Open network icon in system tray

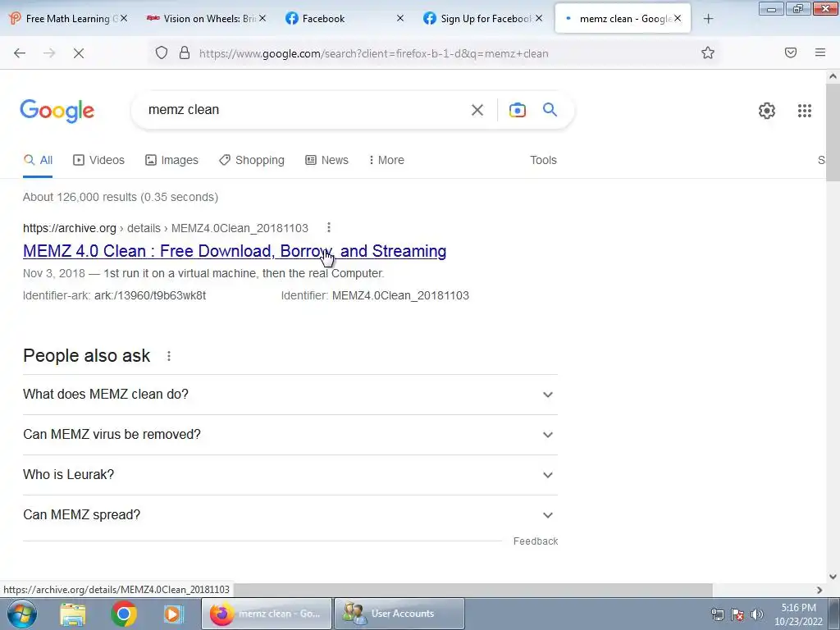click(717, 614)
